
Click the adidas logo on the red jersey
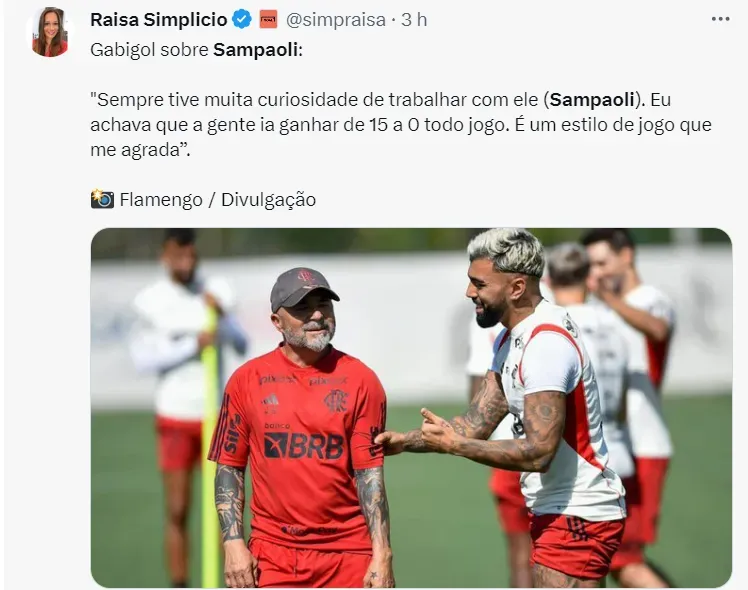(270, 401)
